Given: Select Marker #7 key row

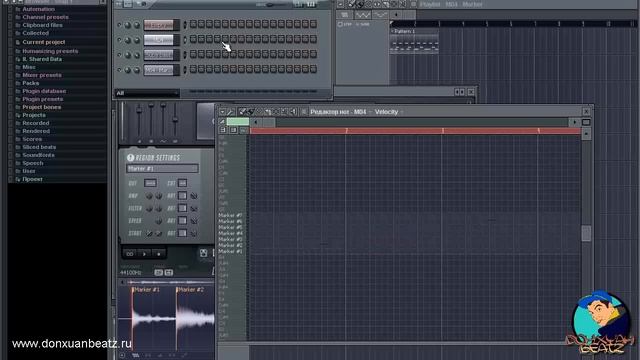Looking at the screenshot, I should [x=230, y=215].
